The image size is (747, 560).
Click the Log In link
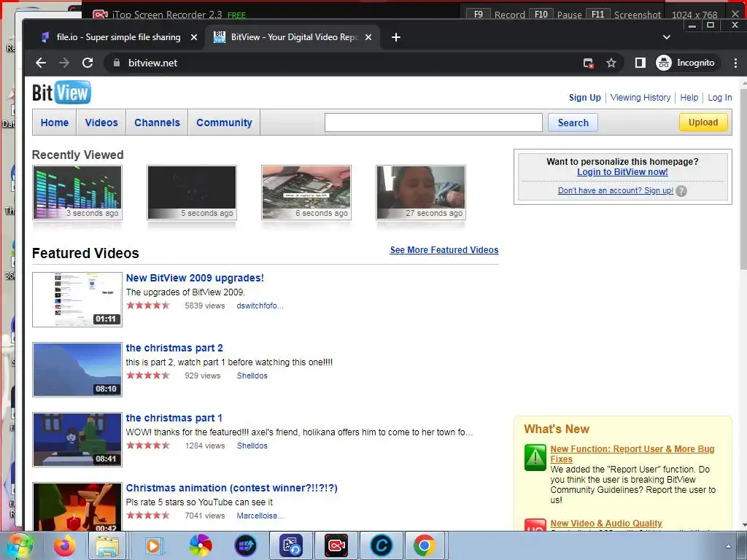(719, 98)
